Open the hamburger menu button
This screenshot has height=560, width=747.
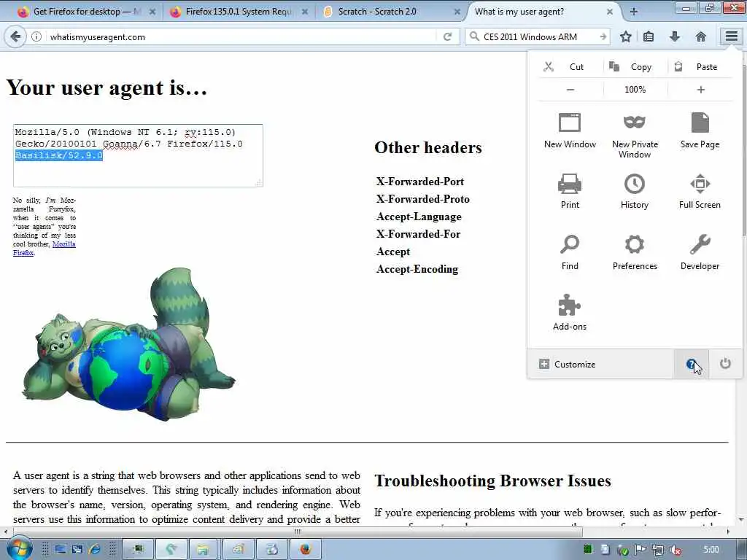(x=731, y=36)
